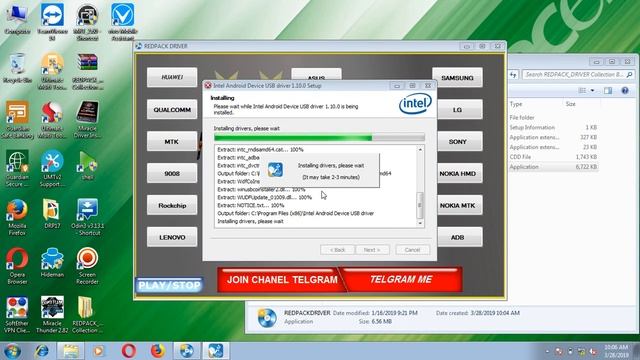Launch SoftEther VPN Client shortcut
The width and height of the screenshot is (640, 360).
coord(17,314)
